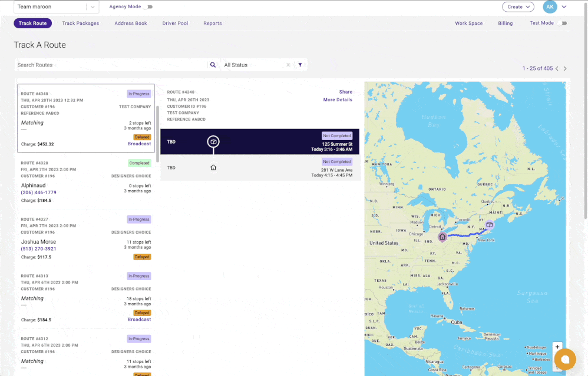Screen dimensions: 588x376
Task: Click the Not Completed badge for 281 W Lane Ave
Action: point(337,162)
